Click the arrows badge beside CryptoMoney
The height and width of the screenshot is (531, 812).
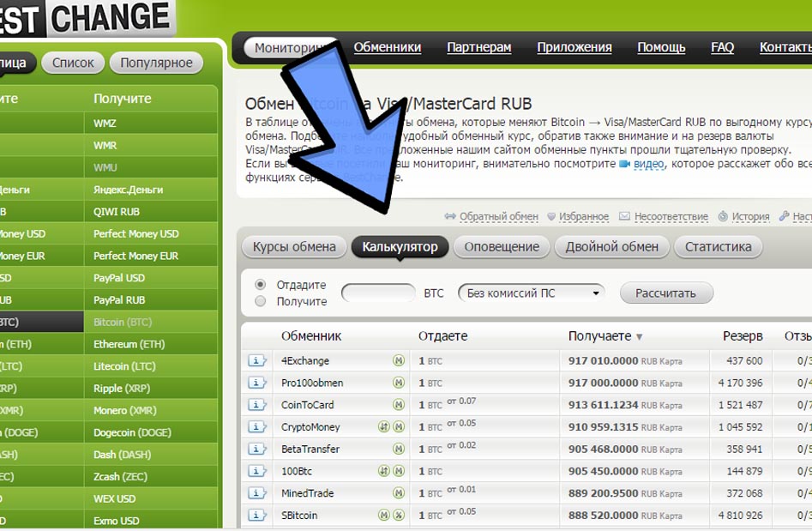pyautogui.click(x=384, y=427)
